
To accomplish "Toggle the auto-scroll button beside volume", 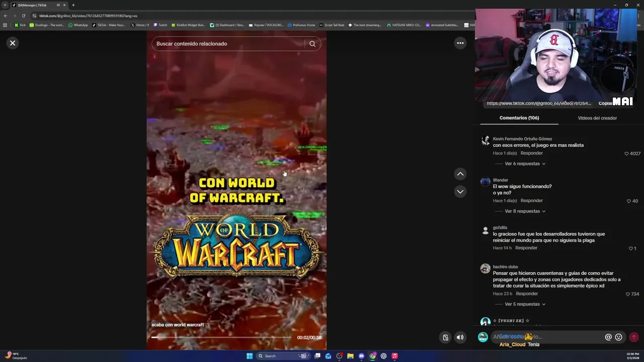I will (x=445, y=337).
